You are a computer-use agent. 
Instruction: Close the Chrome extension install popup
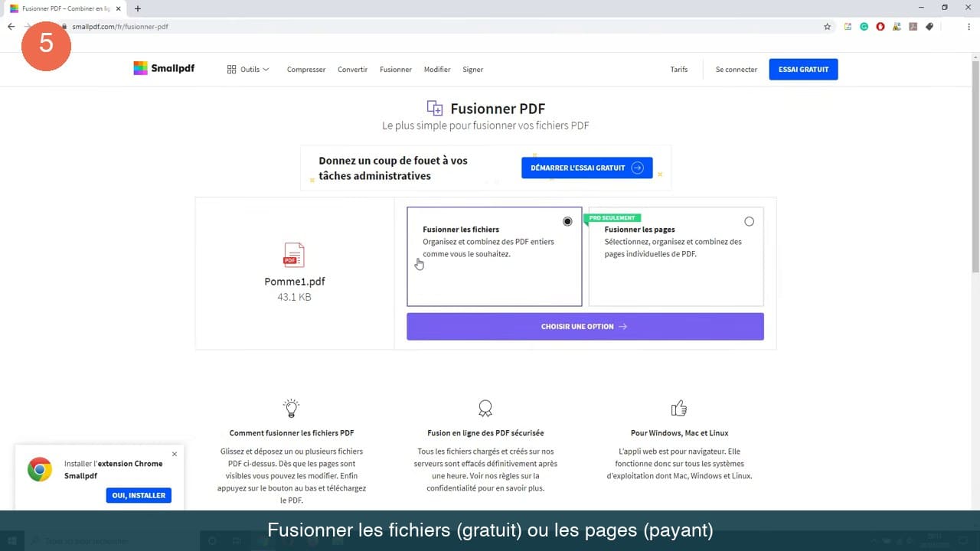pos(175,454)
